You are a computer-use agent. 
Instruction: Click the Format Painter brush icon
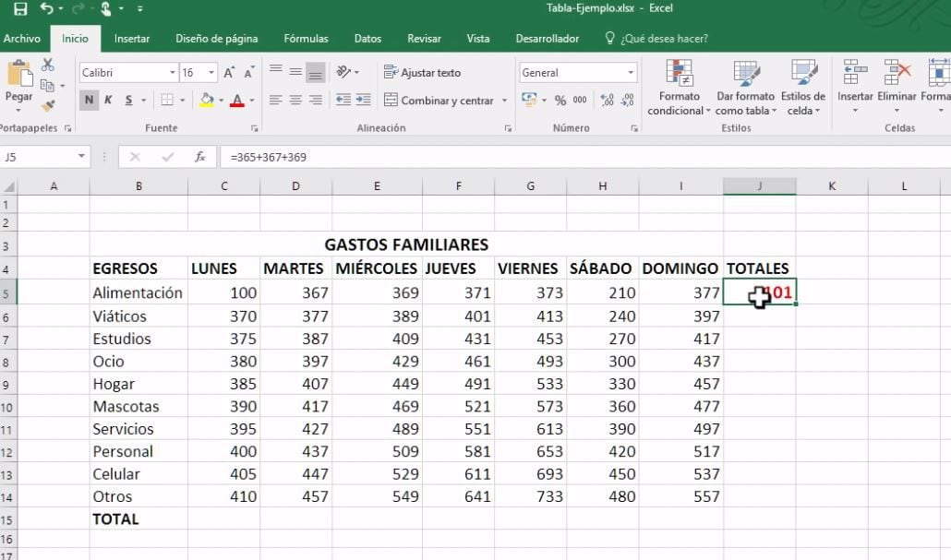[48, 105]
